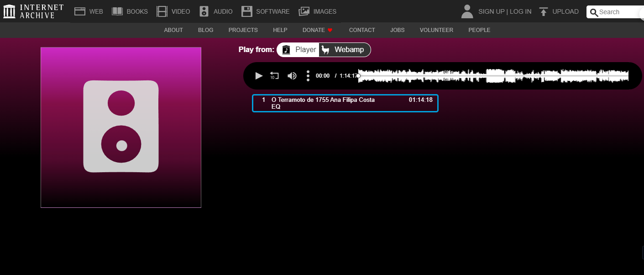Open the three-dot more options menu
The image size is (644, 275).
pos(308,76)
